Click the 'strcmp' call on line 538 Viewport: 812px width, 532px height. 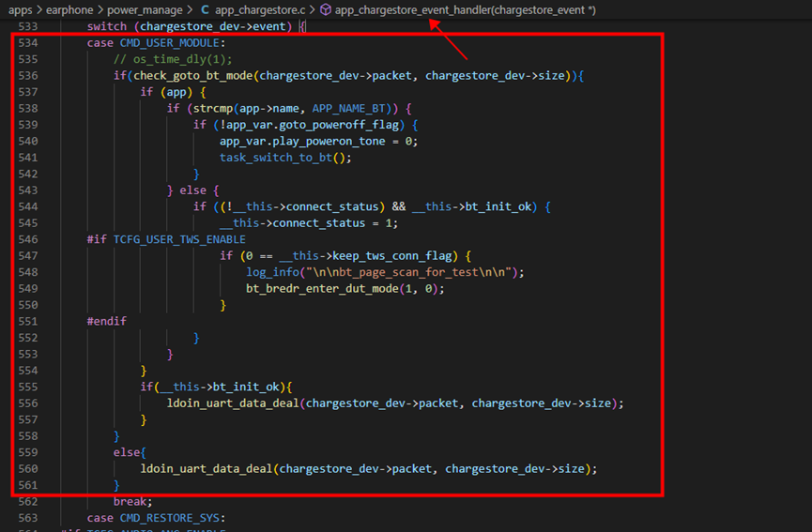pos(213,108)
